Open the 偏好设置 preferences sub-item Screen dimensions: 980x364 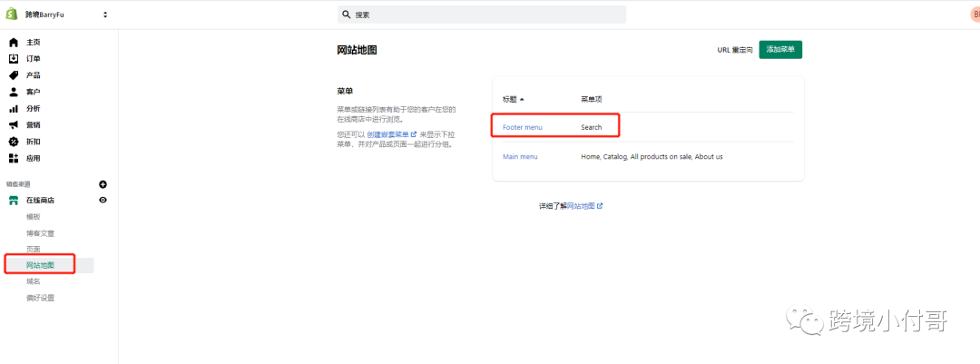click(40, 298)
